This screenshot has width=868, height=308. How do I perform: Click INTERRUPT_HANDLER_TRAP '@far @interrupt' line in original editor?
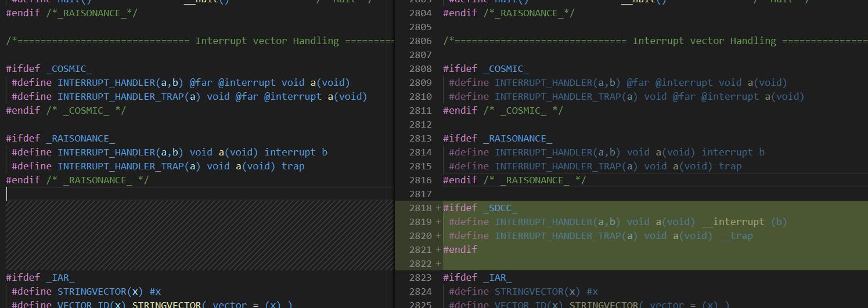point(189,96)
